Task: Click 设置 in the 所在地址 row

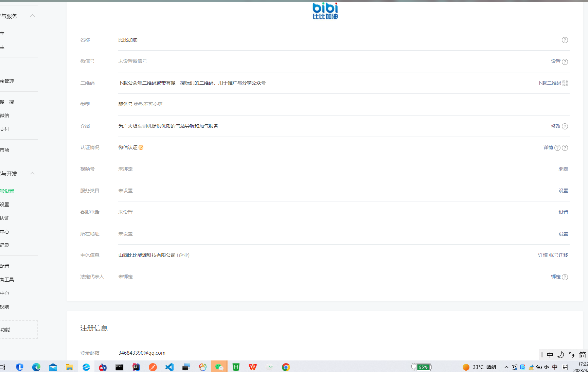Action: 563,234
